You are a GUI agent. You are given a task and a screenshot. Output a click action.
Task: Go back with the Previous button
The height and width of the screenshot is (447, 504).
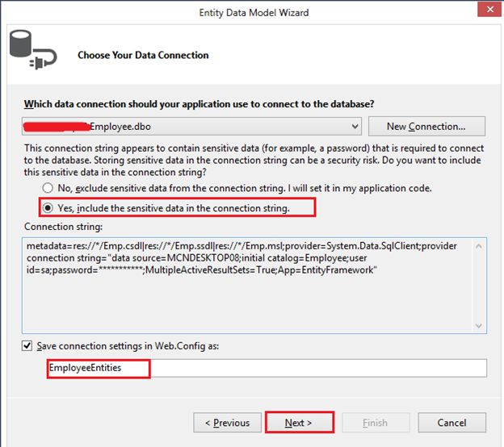[227, 423]
